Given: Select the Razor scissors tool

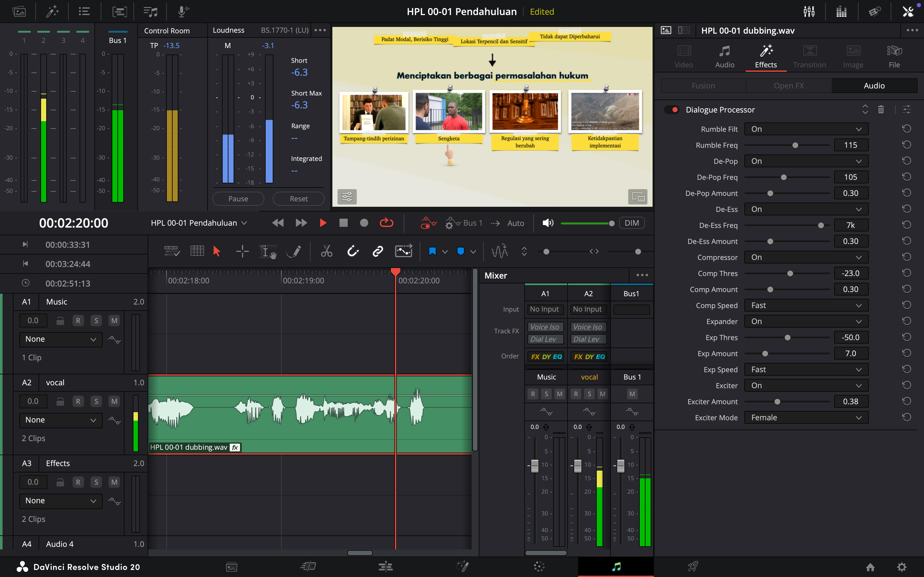Looking at the screenshot, I should pyautogui.click(x=327, y=252).
